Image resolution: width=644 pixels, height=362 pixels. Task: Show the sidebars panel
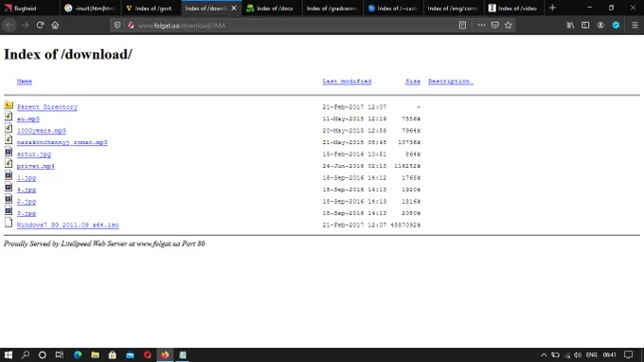point(585,25)
